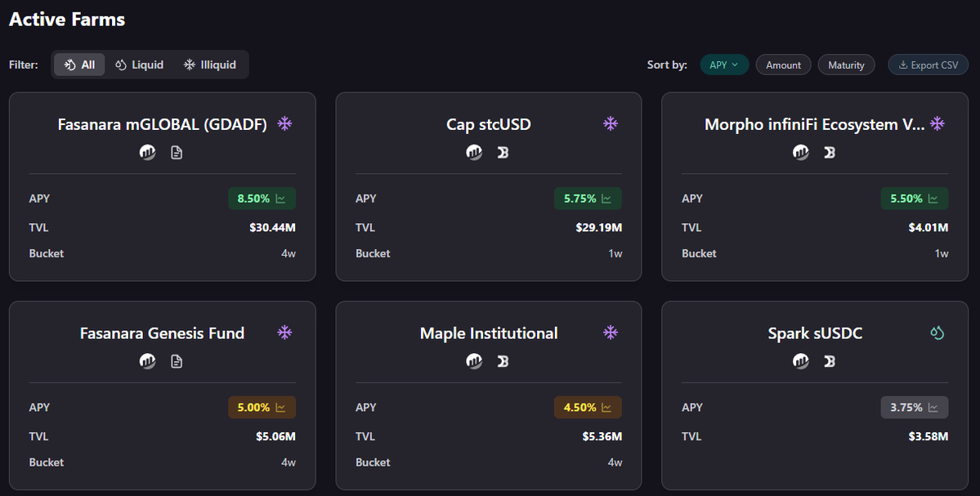Open the chart logo icon under Cap stcUSD
This screenshot has height=496, width=980.
(474, 152)
